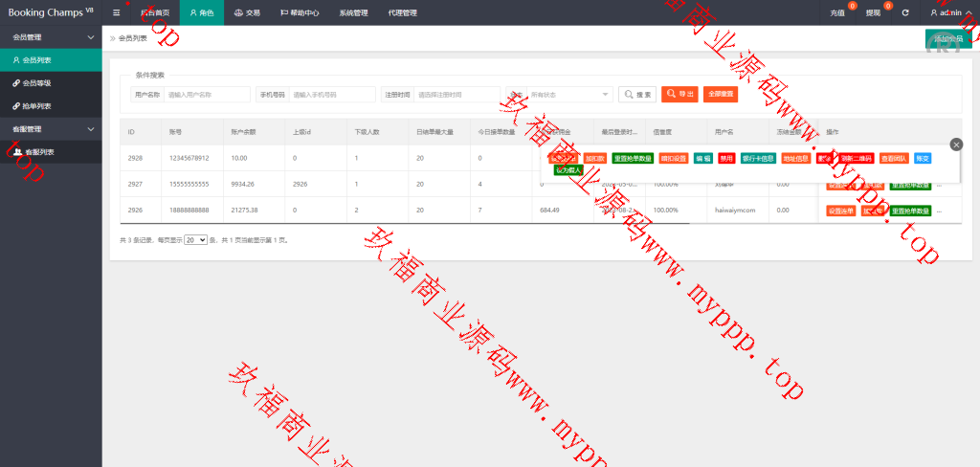
Task: Open the rows-per-page dropdown showing 20
Action: coord(195,240)
